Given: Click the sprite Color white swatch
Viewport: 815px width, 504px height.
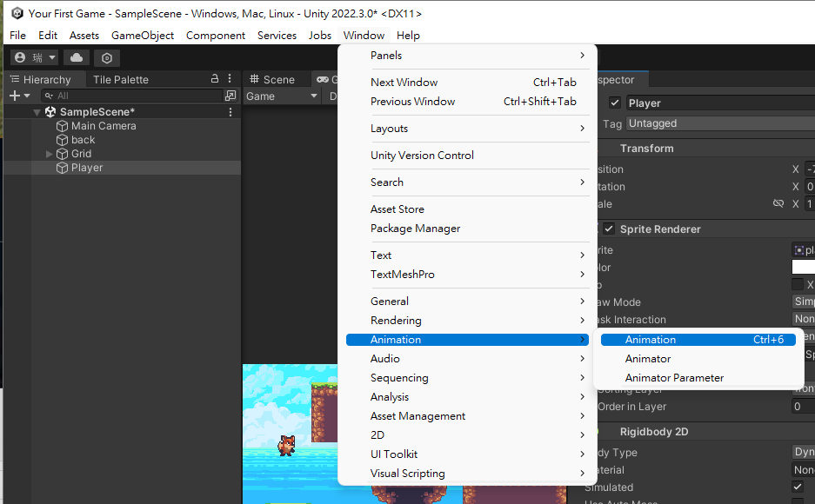Looking at the screenshot, I should (x=804, y=268).
